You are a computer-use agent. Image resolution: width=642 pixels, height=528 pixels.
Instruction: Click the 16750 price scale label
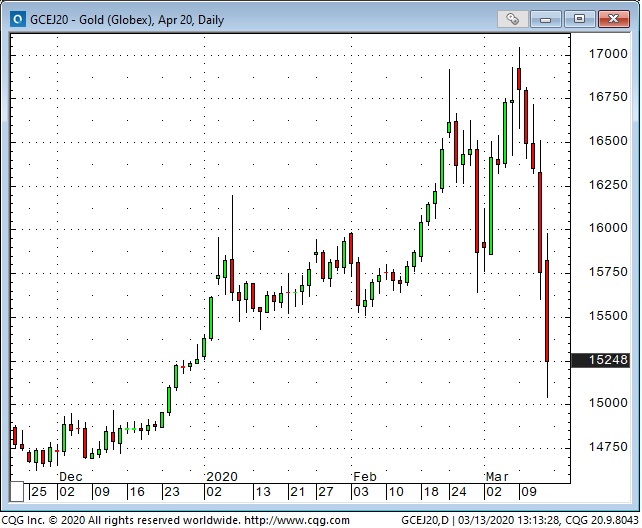608,97
